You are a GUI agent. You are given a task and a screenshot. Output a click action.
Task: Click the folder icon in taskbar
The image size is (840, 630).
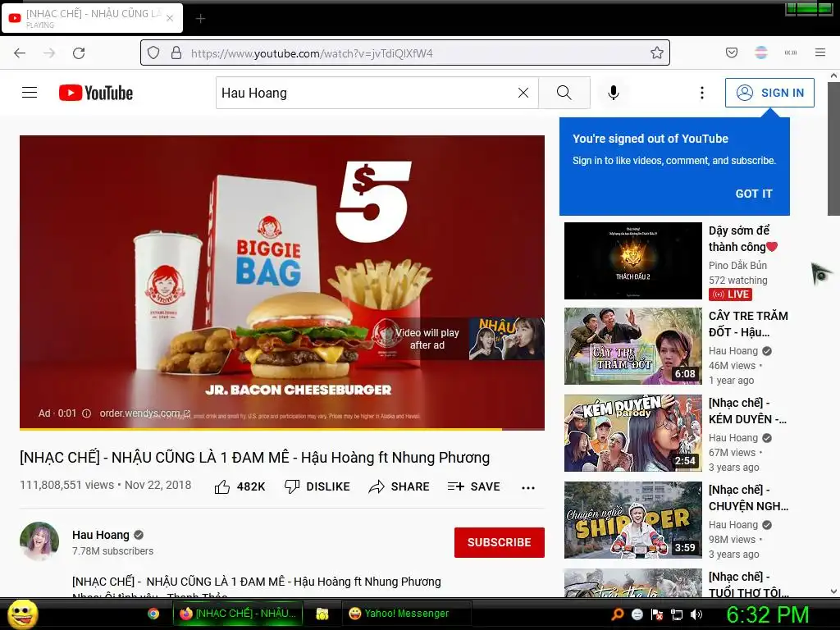click(x=322, y=614)
